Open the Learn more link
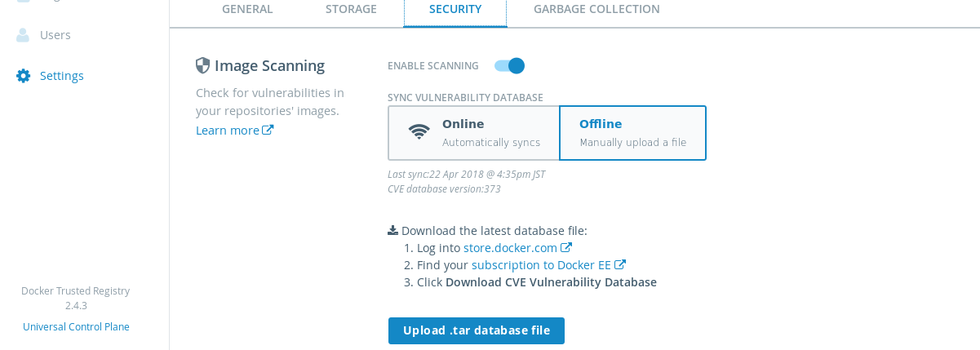Viewport: 980px width, 350px height. [x=228, y=131]
